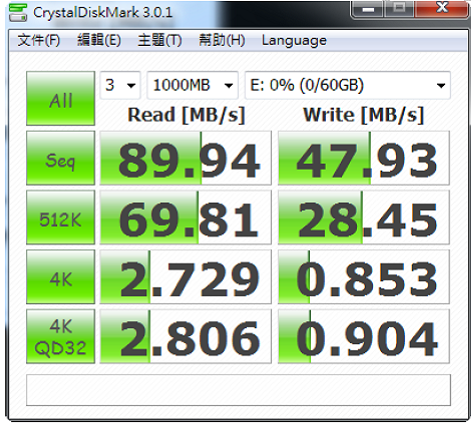
Task: Open the 編輯(E) menu
Action: click(99, 40)
